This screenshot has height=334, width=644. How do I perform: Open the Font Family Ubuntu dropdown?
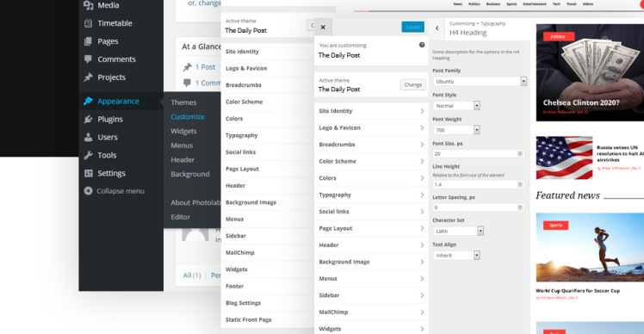click(480, 81)
